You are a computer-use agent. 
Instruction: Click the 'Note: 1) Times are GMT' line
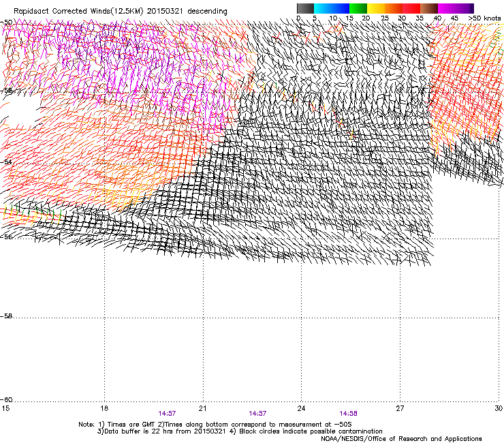click(x=215, y=425)
